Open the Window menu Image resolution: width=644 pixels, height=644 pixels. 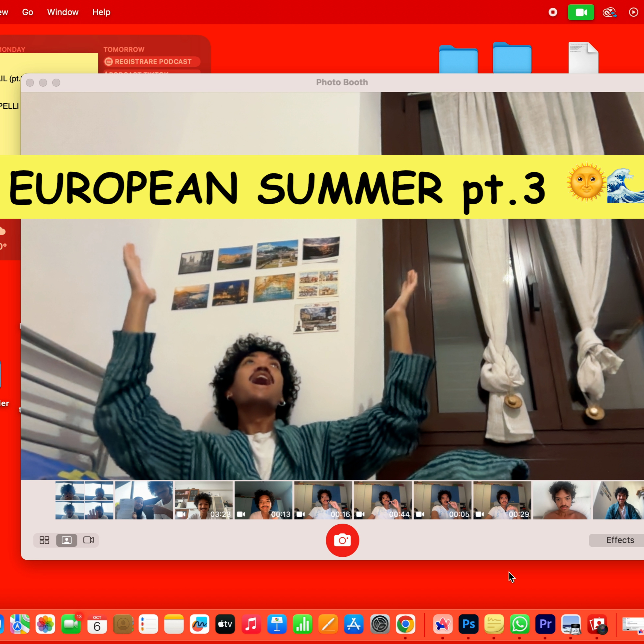click(x=63, y=12)
